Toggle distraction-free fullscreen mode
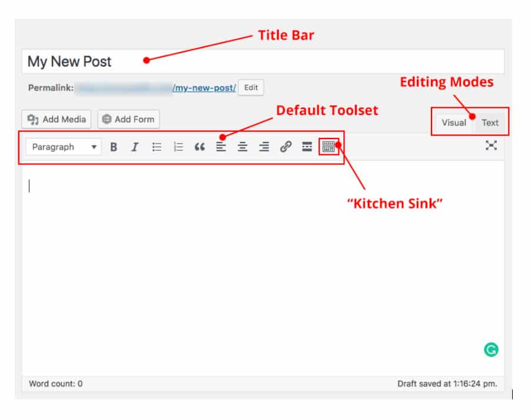The height and width of the screenshot is (420, 531). click(491, 146)
